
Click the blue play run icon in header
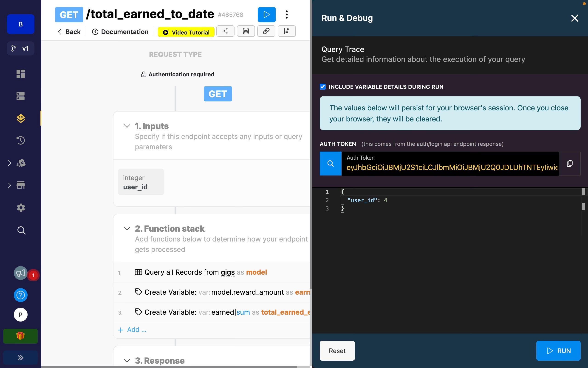coord(266,14)
